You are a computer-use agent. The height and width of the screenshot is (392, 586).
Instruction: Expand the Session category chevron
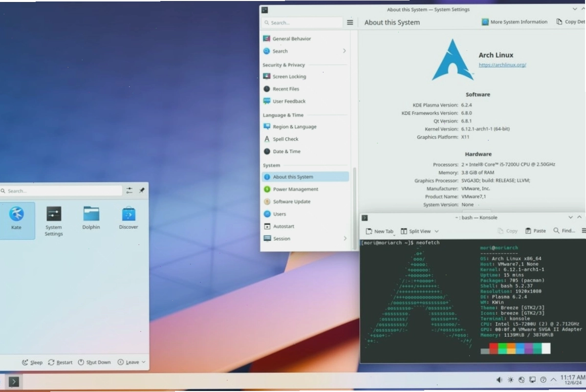pyautogui.click(x=345, y=239)
